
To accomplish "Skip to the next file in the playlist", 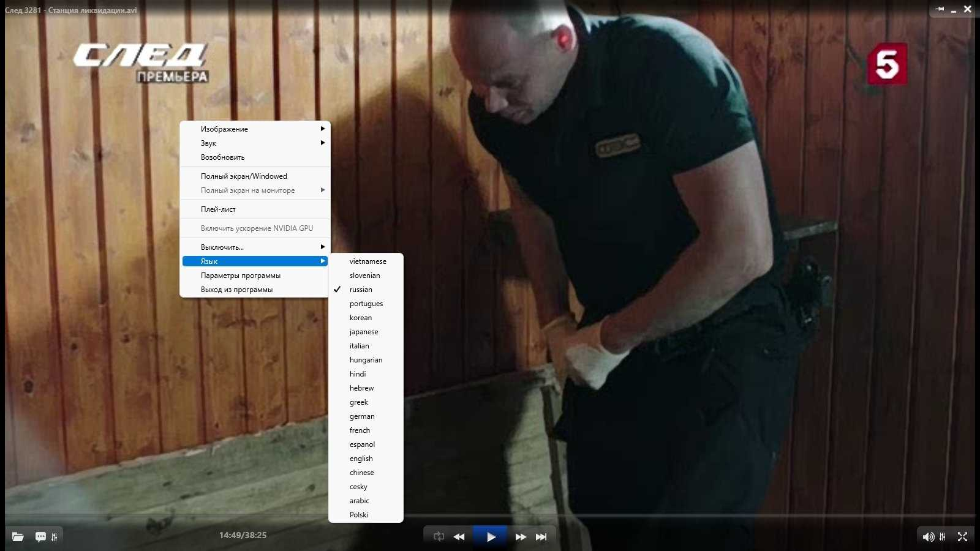I will point(541,537).
